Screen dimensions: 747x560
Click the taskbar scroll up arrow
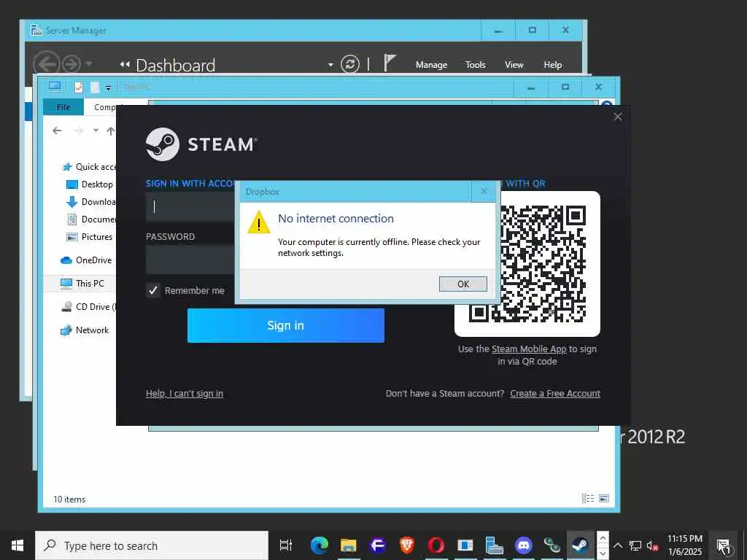pyautogui.click(x=603, y=538)
